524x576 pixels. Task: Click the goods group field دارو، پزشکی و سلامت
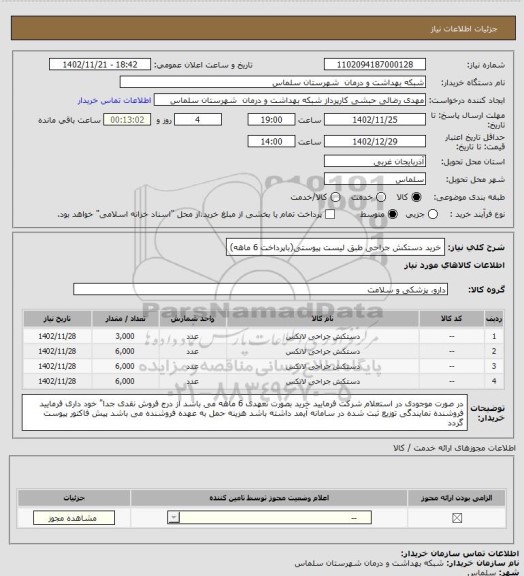261,289
